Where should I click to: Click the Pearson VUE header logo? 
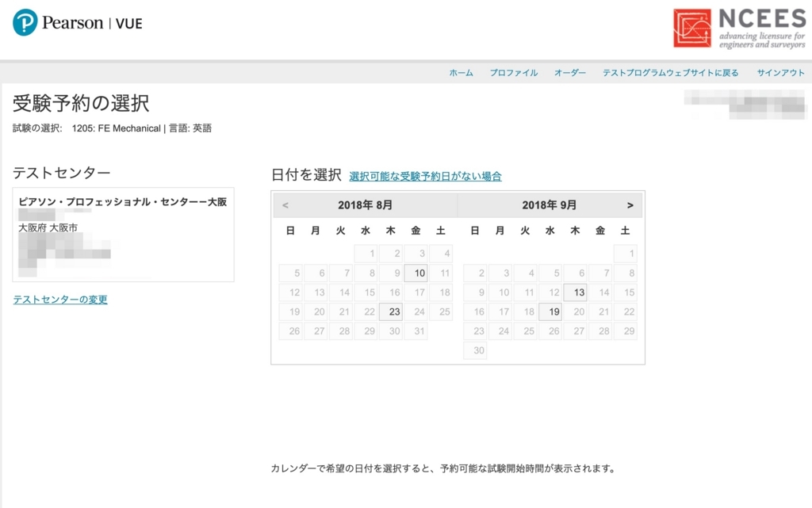tap(76, 22)
